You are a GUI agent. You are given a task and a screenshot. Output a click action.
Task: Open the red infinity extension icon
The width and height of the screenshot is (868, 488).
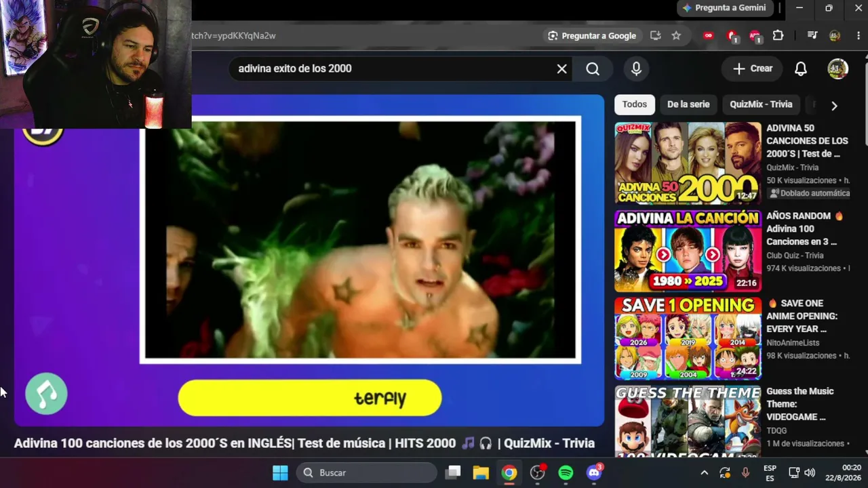tap(709, 36)
